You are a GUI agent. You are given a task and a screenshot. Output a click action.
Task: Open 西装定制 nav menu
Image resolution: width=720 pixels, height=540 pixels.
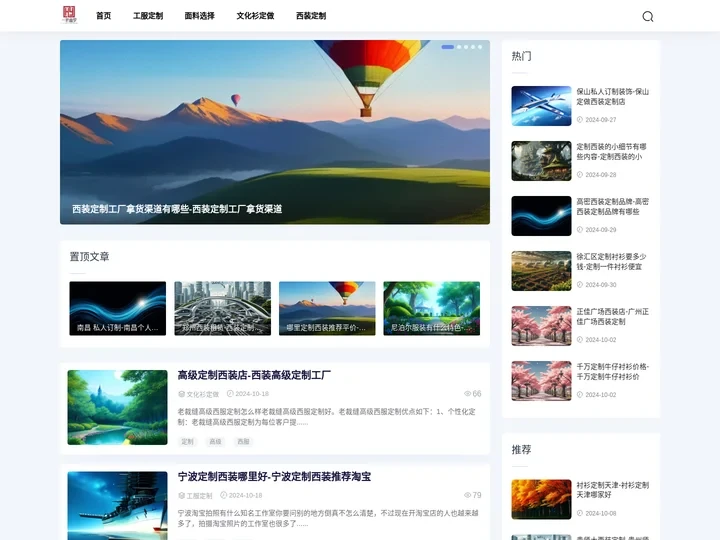point(311,16)
